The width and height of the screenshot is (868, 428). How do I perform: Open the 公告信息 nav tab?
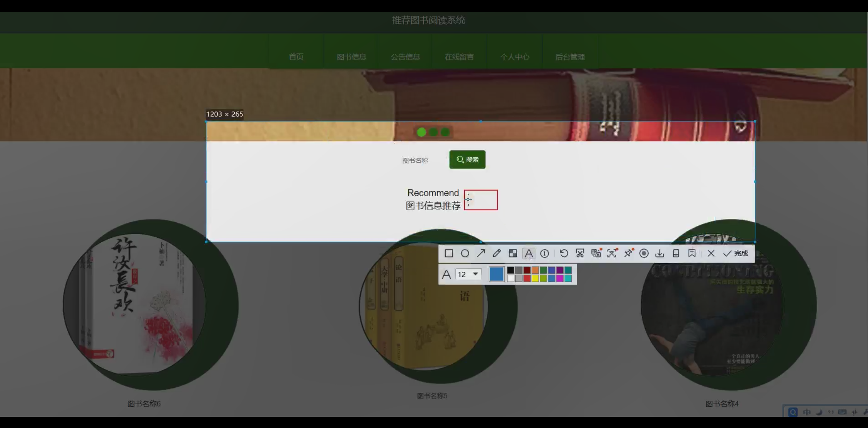pos(405,57)
